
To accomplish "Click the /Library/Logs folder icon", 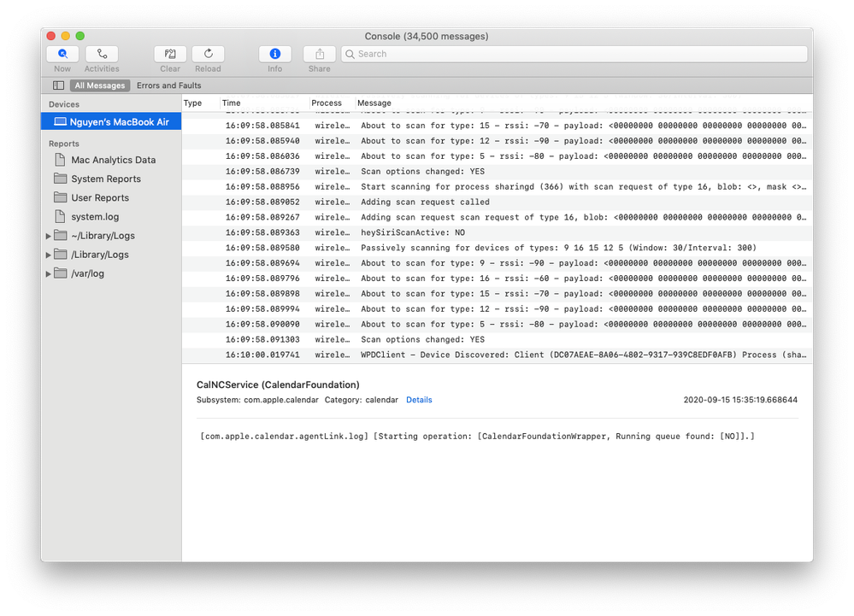I will [61, 255].
